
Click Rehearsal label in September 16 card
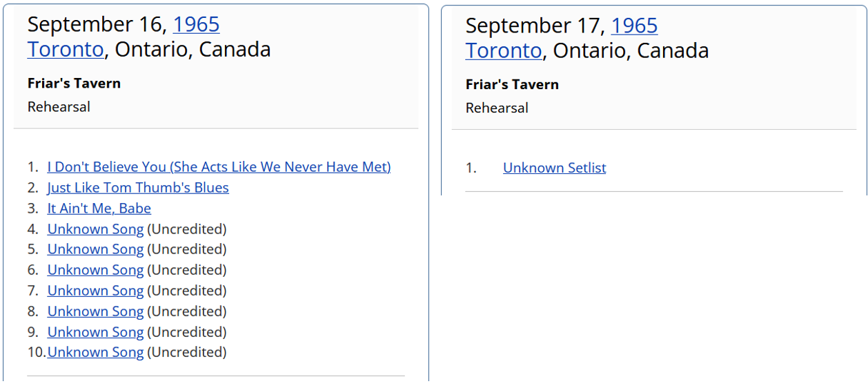tap(59, 107)
